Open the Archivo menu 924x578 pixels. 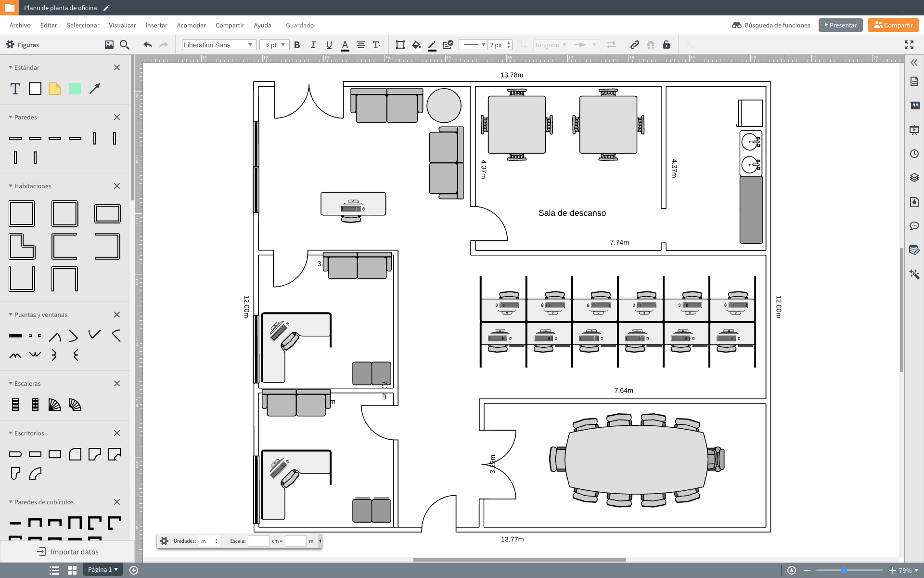pyautogui.click(x=20, y=25)
